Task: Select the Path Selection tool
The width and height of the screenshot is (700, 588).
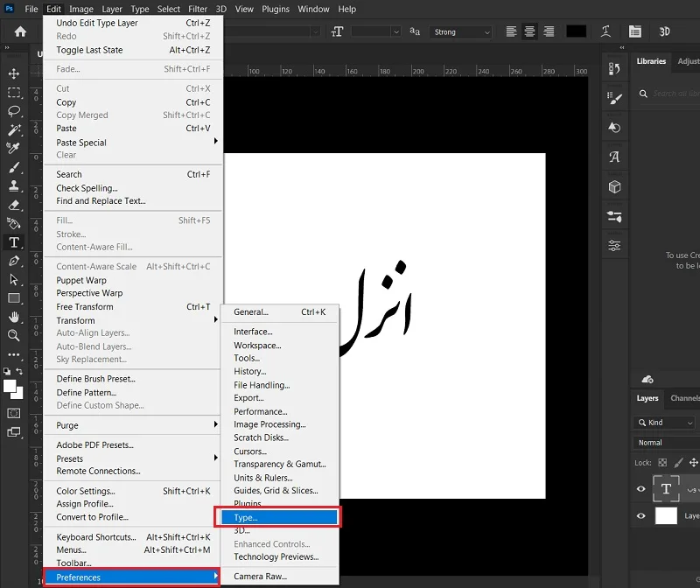Action: pyautogui.click(x=14, y=279)
